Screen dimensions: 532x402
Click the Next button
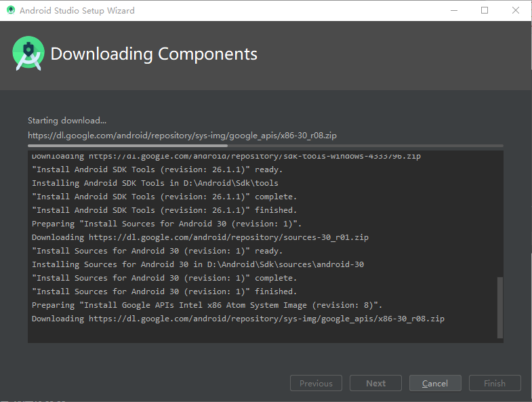point(375,383)
